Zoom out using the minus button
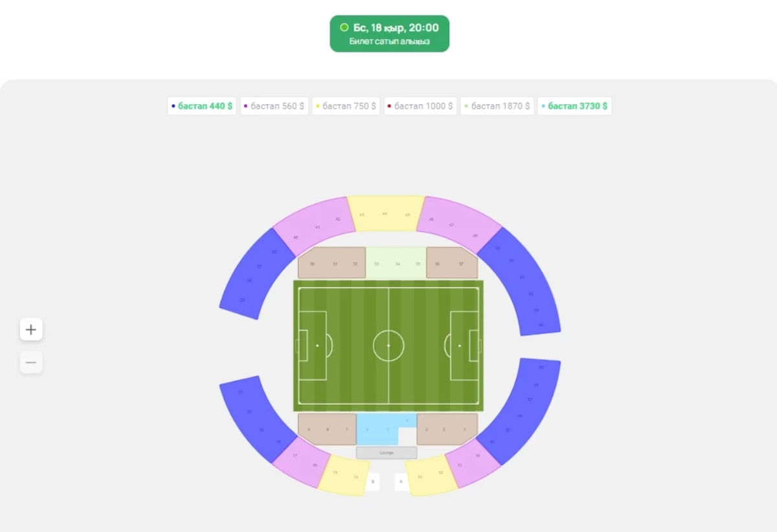This screenshot has width=777, height=532. pos(31,362)
